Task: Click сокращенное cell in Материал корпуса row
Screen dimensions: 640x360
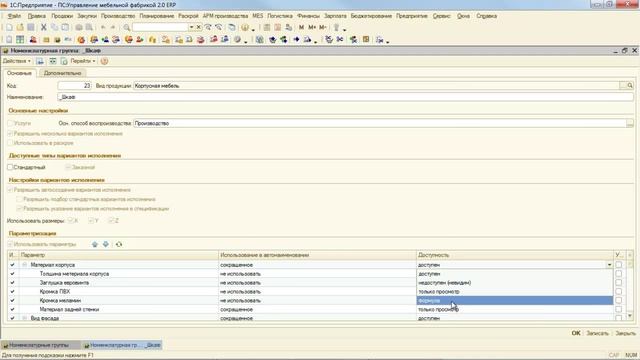Action: click(x=317, y=265)
